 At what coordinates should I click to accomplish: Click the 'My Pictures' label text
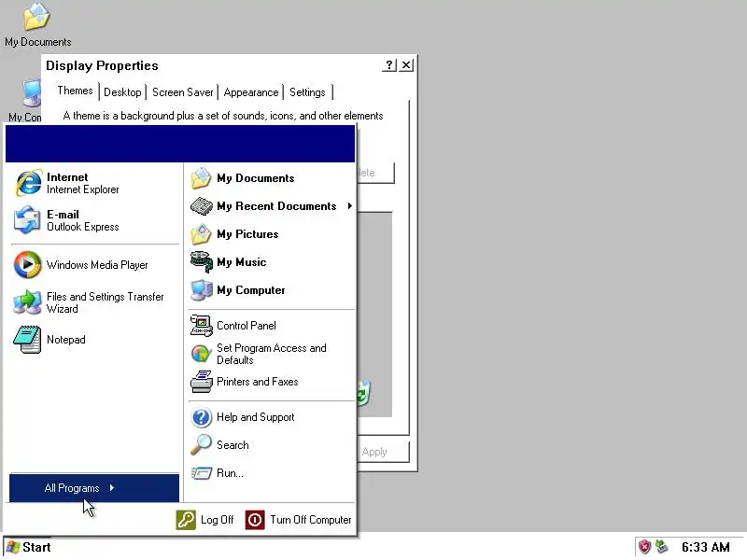[247, 234]
